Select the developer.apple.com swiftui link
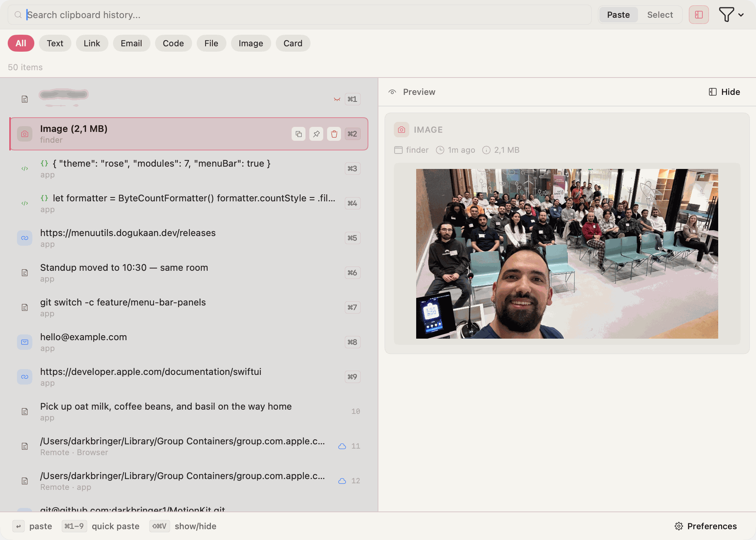The image size is (756, 540). (189, 377)
